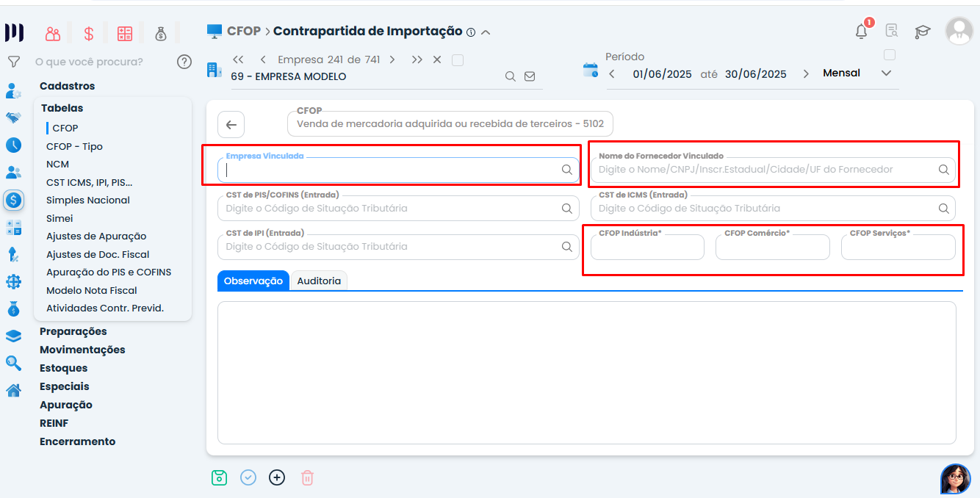Open the graduation cap training icon
This screenshot has width=980, height=498.
pos(922,31)
